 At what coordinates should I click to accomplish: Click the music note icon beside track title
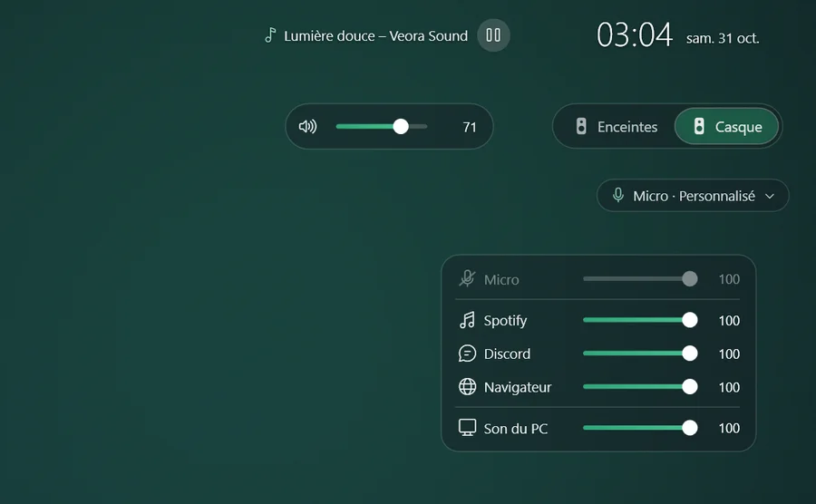pyautogui.click(x=270, y=35)
